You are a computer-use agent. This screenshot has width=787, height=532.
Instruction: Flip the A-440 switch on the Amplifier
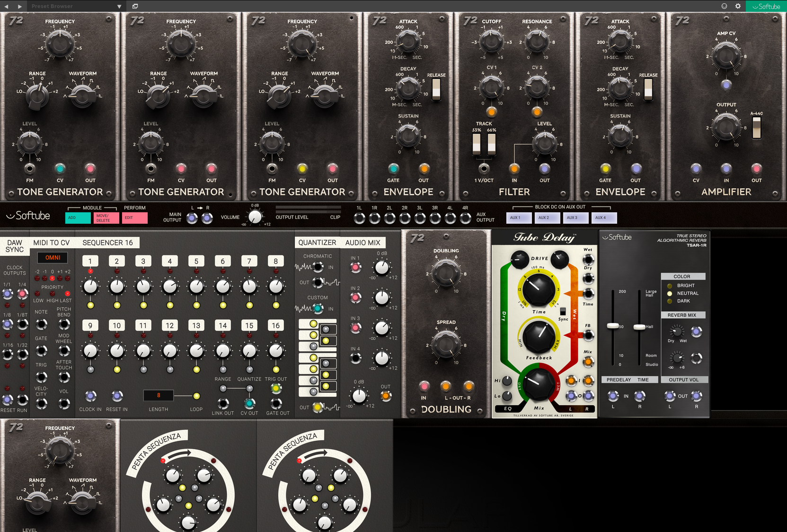(757, 128)
